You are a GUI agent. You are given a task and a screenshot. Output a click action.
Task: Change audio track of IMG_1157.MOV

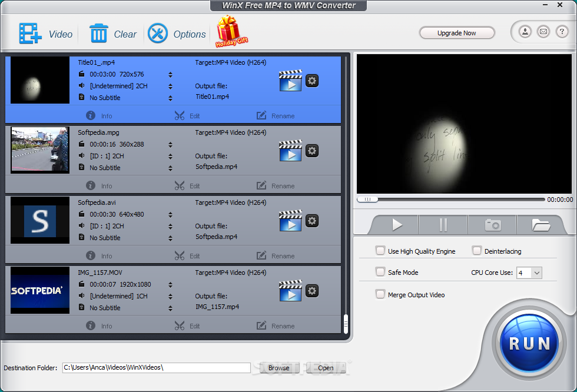pos(170,297)
